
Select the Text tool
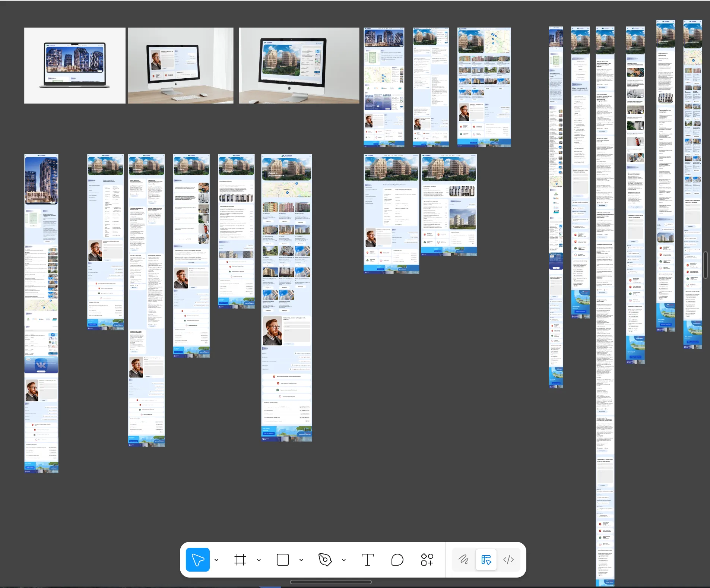[367, 560]
